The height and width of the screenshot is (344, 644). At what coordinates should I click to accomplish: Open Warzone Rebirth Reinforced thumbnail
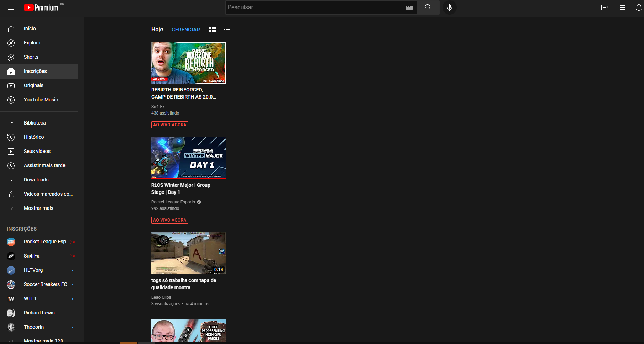click(189, 63)
